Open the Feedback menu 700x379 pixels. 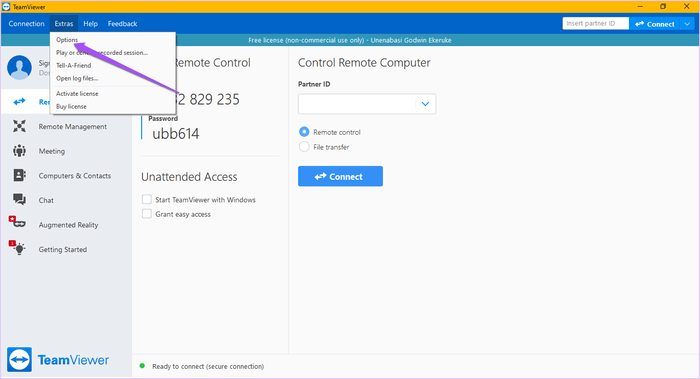click(122, 24)
